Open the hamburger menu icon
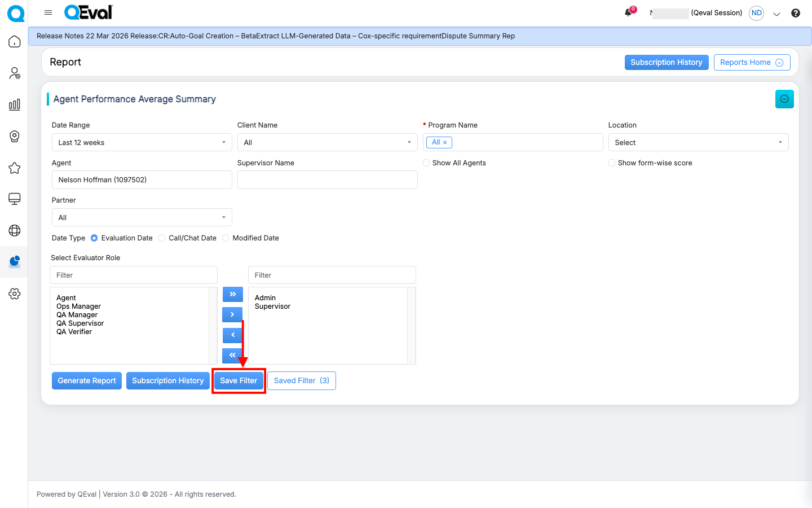The height and width of the screenshot is (508, 812). point(48,12)
